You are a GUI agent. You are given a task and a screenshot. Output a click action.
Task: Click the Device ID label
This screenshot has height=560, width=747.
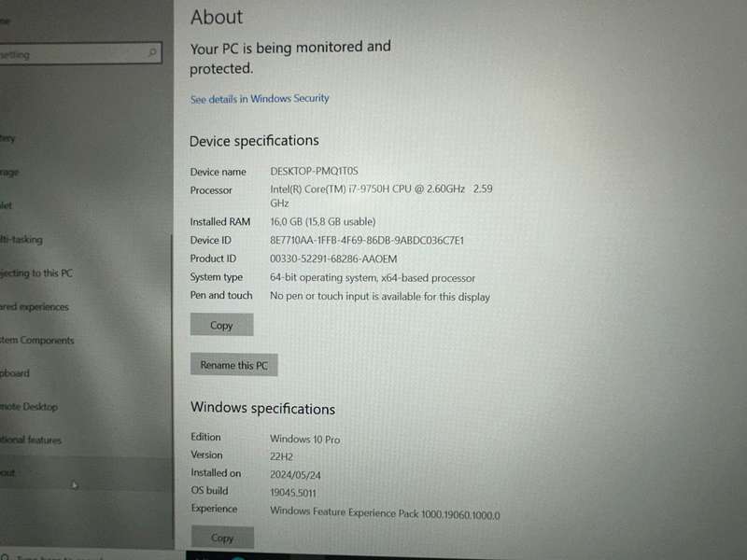coord(211,240)
